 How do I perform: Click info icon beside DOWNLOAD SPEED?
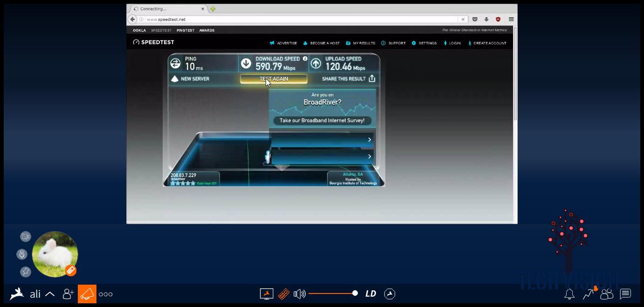pyautogui.click(x=305, y=59)
